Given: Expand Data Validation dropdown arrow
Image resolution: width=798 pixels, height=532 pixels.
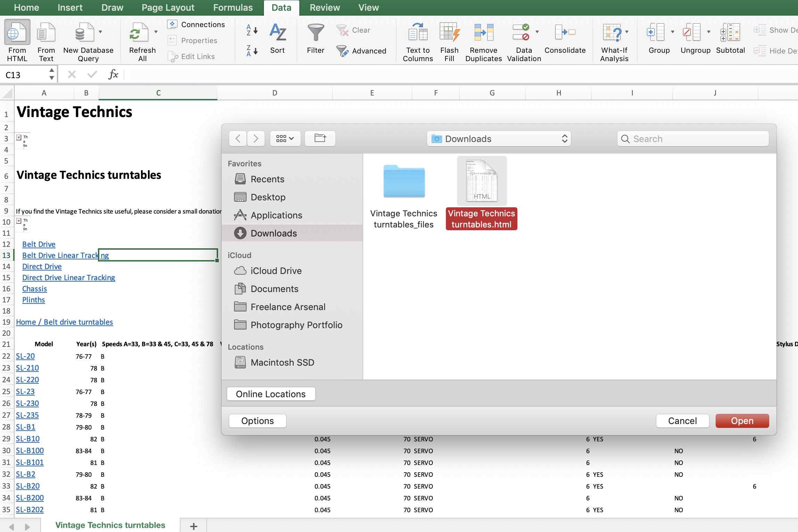Looking at the screenshot, I should pos(537,32).
